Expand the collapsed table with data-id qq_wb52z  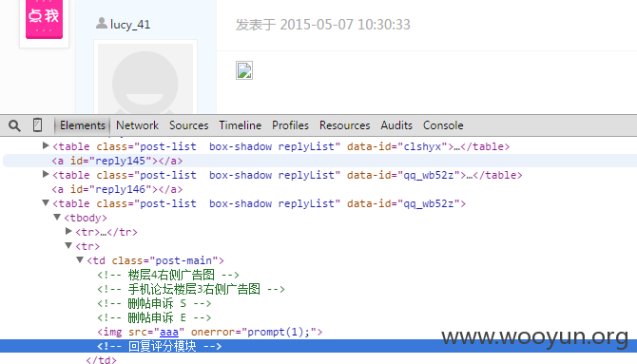(46, 174)
